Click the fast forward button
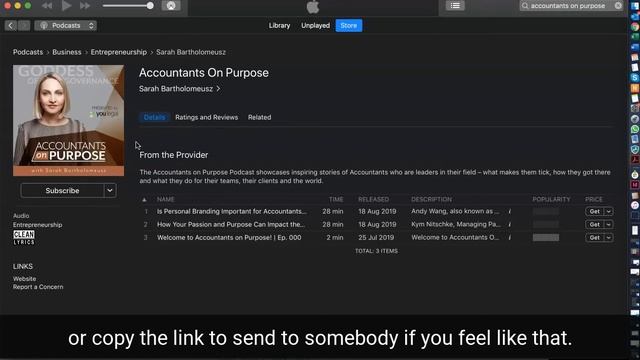 point(84,6)
